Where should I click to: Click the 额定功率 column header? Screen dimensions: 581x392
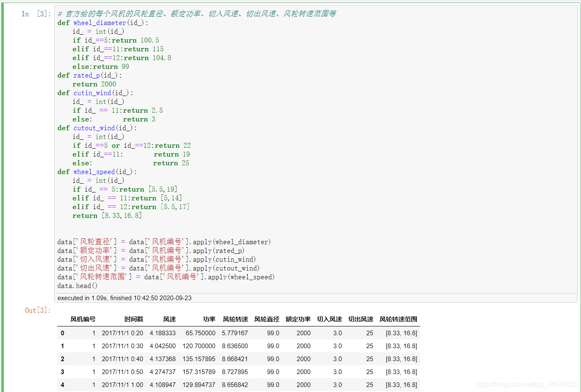point(298,319)
